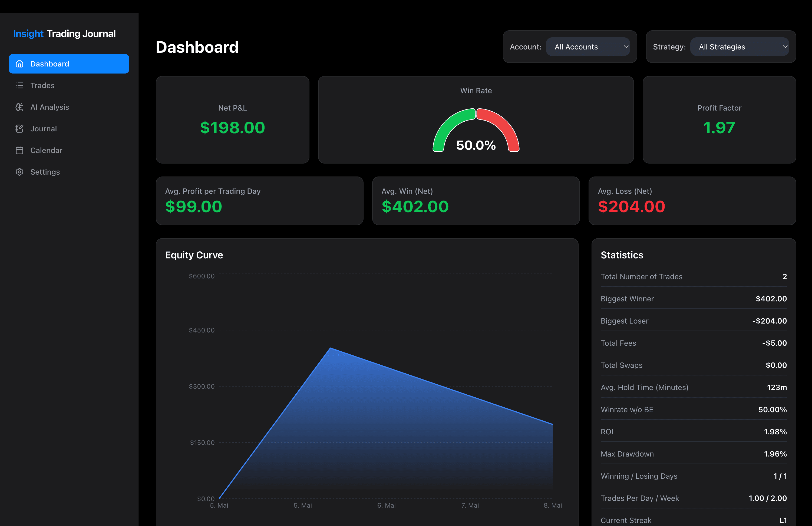Click the Total Fees -$5.00 value
The width and height of the screenshot is (812, 526).
click(774, 343)
